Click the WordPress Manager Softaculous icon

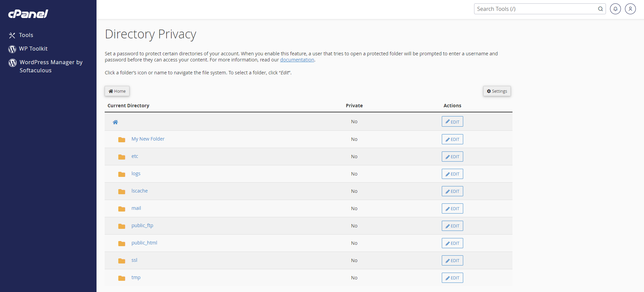coord(13,63)
